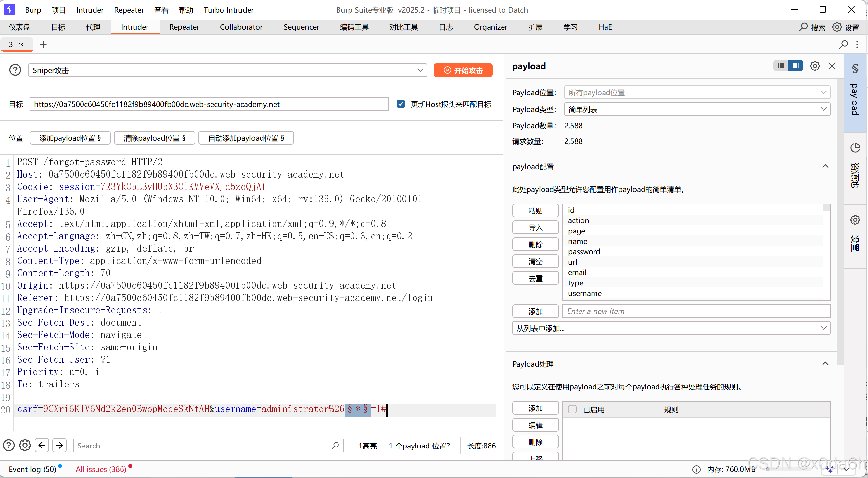Open the gear icon next to bottom search
Image resolution: width=868 pixels, height=478 pixels.
pyautogui.click(x=25, y=445)
